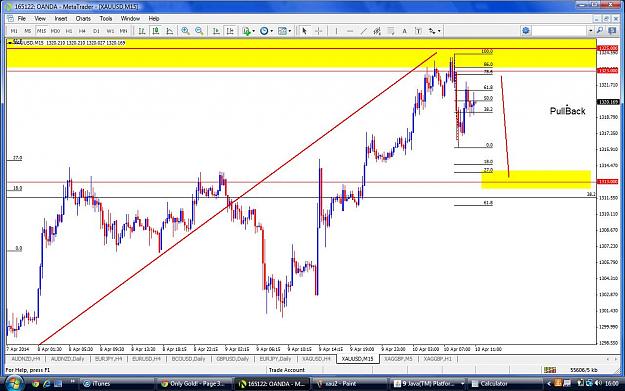Switch to GBPUSD,Daily chart tab

[232, 359]
